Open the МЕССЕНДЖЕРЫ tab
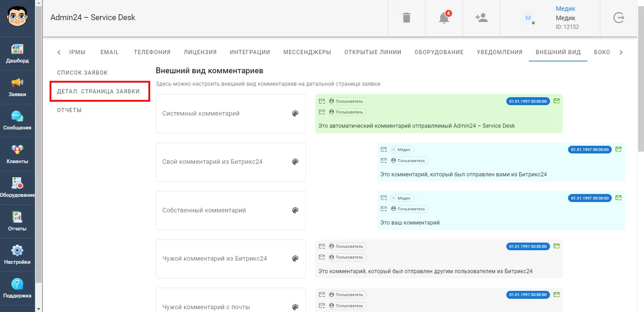The width and height of the screenshot is (644, 312). pos(307,52)
